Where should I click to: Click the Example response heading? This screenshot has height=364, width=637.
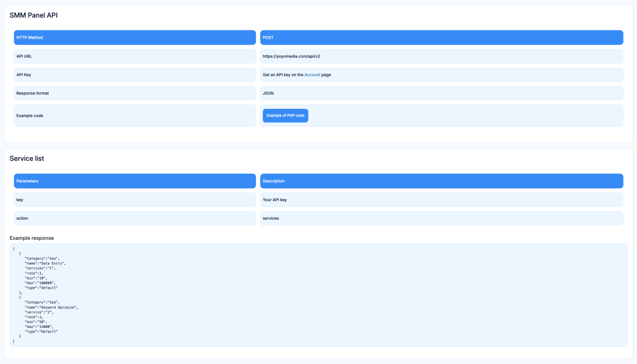pos(32,238)
